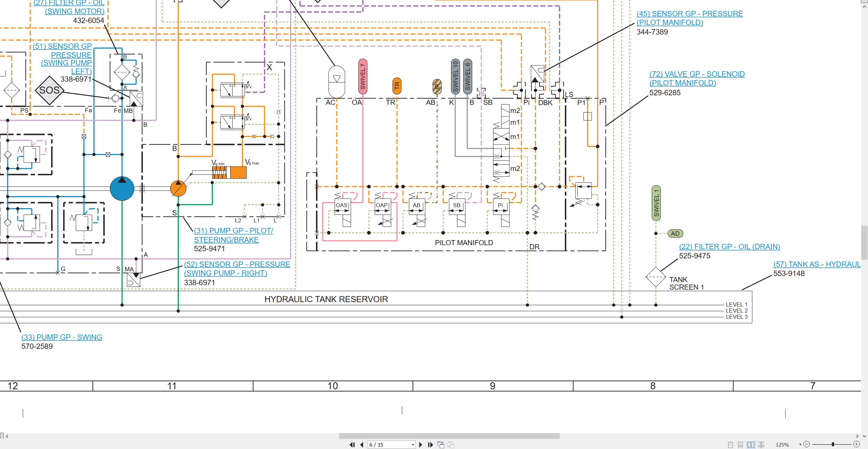
Task: Click grid column number 8
Action: tap(653, 386)
